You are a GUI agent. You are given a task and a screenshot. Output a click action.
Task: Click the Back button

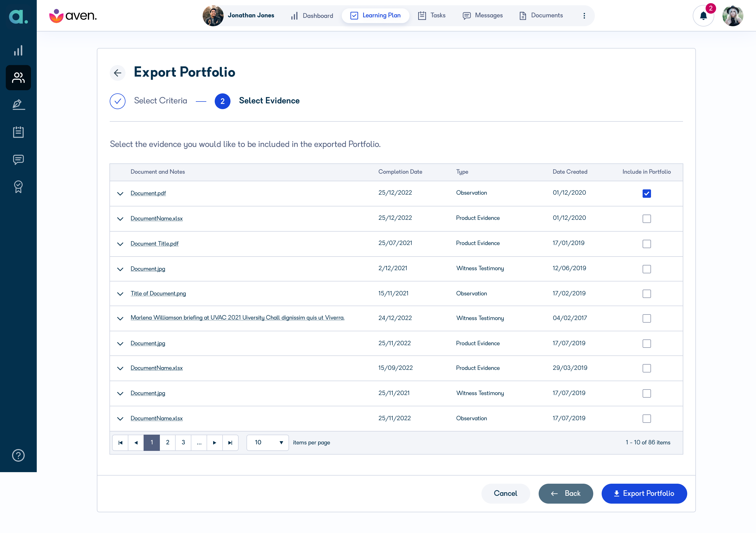point(566,493)
